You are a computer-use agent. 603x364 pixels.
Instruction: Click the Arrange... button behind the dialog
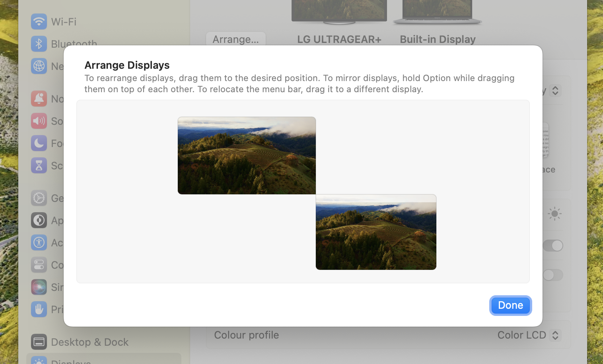(x=235, y=39)
